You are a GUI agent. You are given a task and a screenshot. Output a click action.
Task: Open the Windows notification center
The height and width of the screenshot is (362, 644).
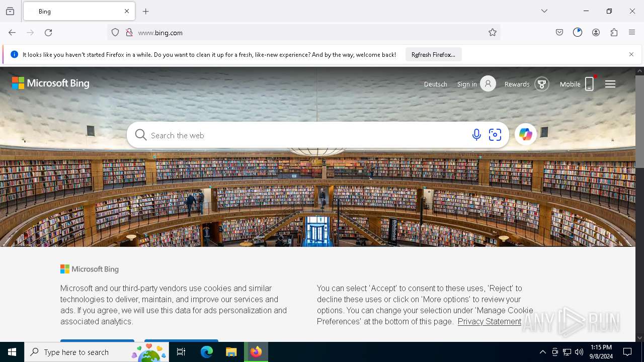coord(627,352)
